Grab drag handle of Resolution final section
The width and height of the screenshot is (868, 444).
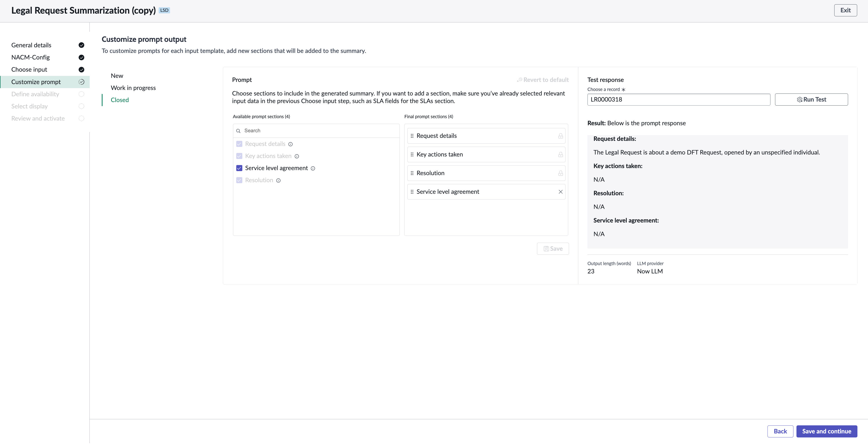tap(412, 173)
